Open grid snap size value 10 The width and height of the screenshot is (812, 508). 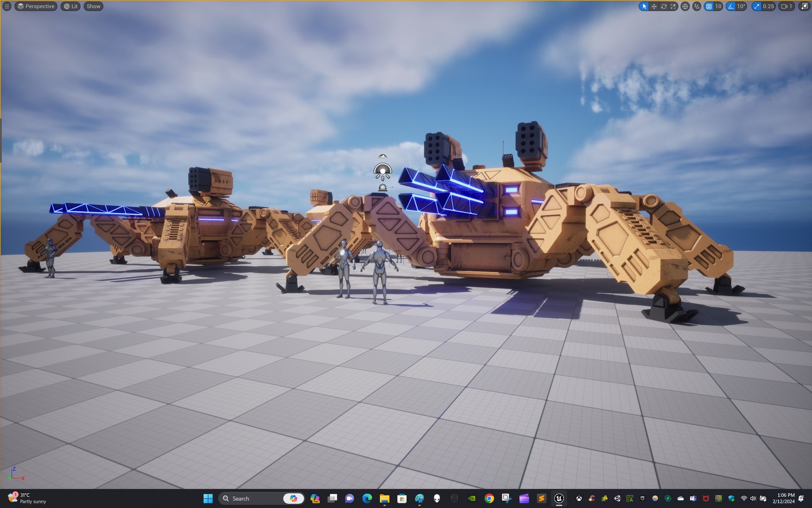pyautogui.click(x=718, y=6)
